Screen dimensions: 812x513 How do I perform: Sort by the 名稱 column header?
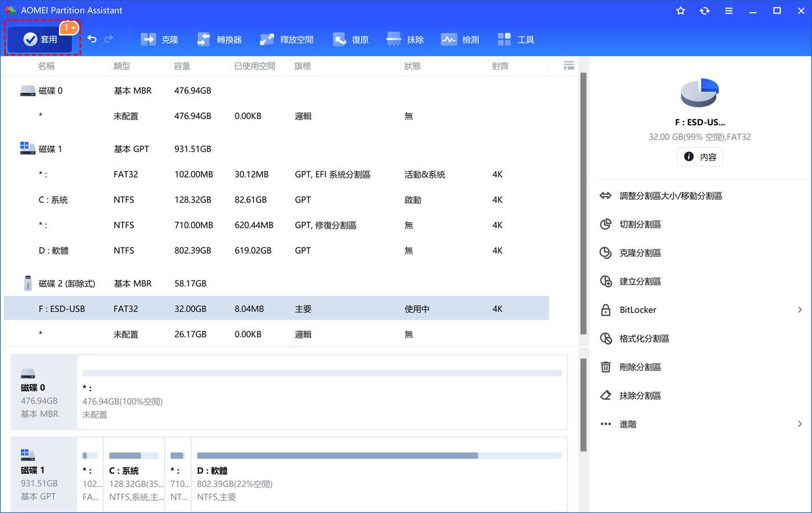[46, 66]
